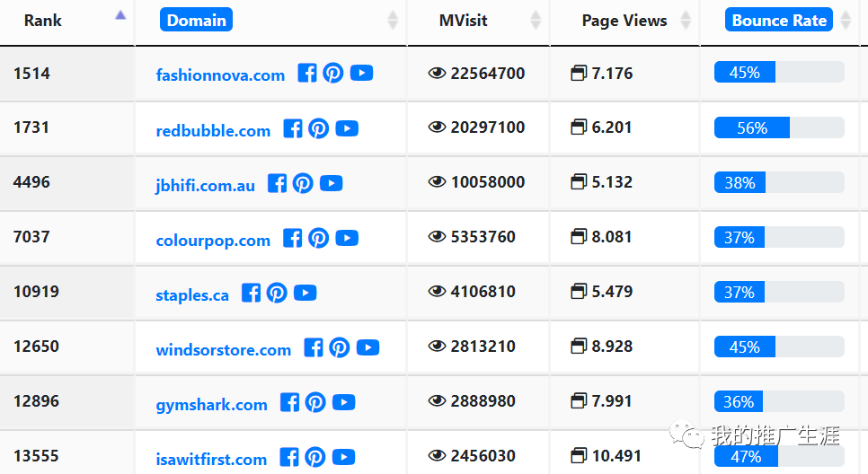Click Pinterest icon beside staples.ca
This screenshot has width=868, height=474.
coord(277,293)
